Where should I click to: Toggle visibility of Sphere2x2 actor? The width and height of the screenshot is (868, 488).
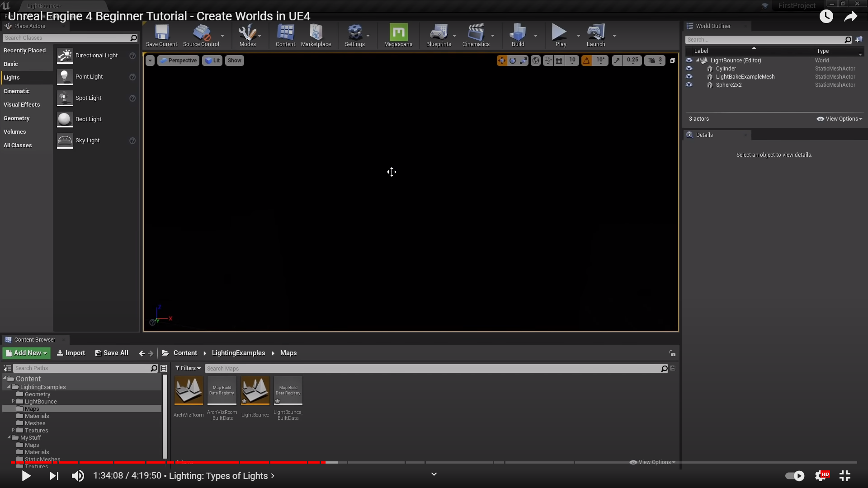point(689,85)
